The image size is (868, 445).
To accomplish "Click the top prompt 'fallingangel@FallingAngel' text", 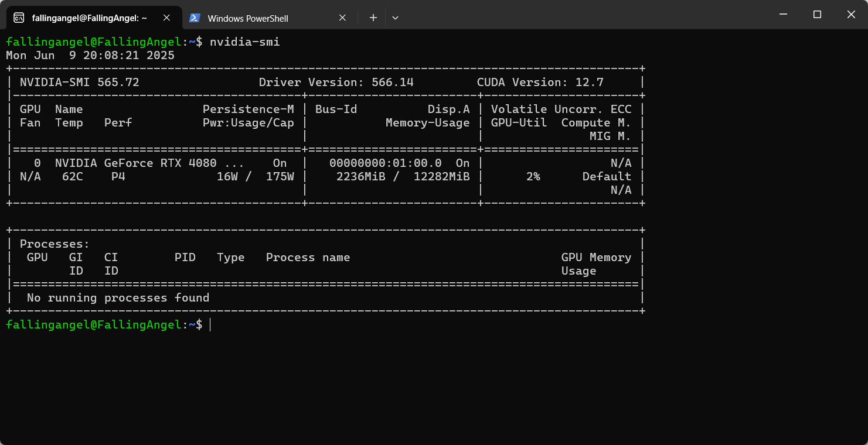I will [94, 42].
